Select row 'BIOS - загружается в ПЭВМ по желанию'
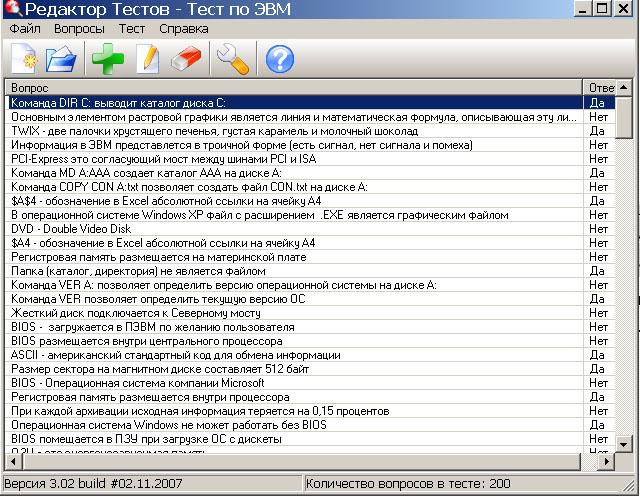Viewport: 640px width, 498px height. 310,327
